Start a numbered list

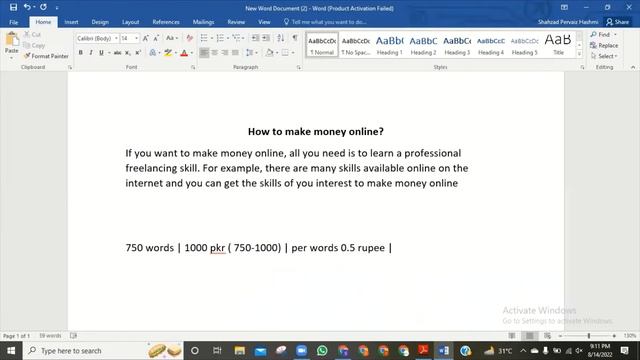point(220,38)
